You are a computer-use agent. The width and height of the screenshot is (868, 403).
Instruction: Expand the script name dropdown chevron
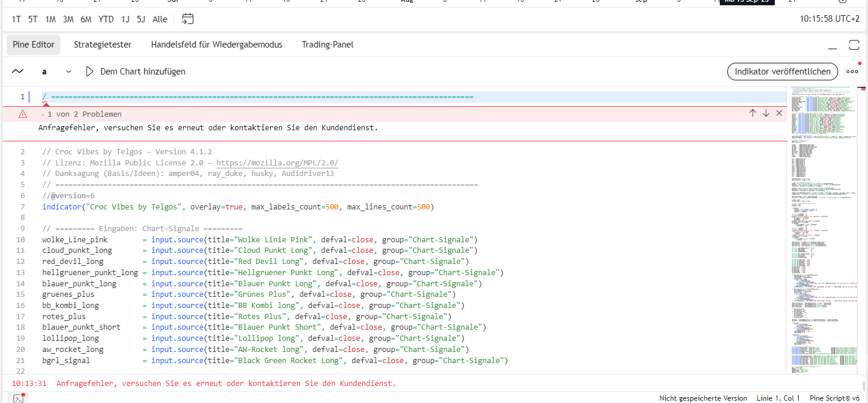tap(69, 72)
